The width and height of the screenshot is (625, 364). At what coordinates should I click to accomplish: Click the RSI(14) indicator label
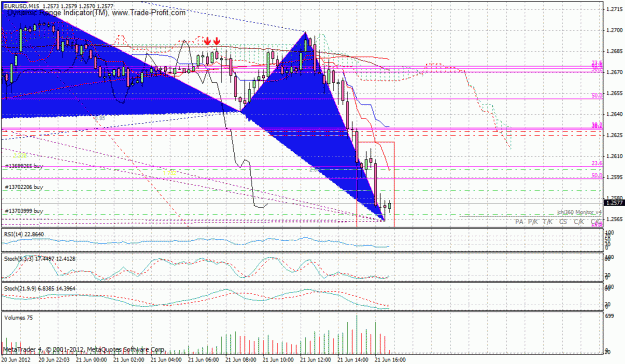(24, 234)
